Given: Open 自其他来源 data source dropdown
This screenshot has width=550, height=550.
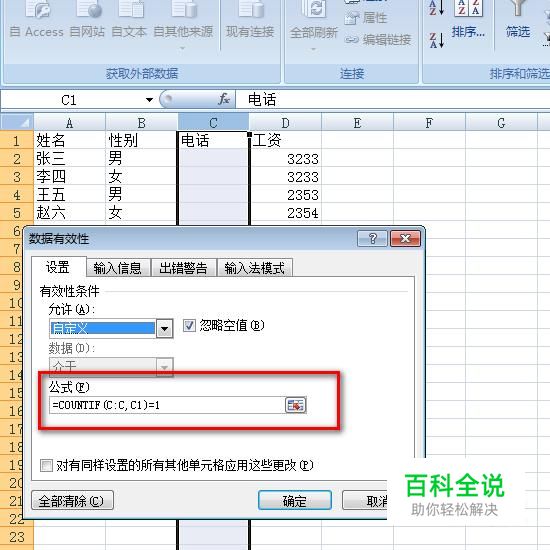Looking at the screenshot, I should 183,25.
